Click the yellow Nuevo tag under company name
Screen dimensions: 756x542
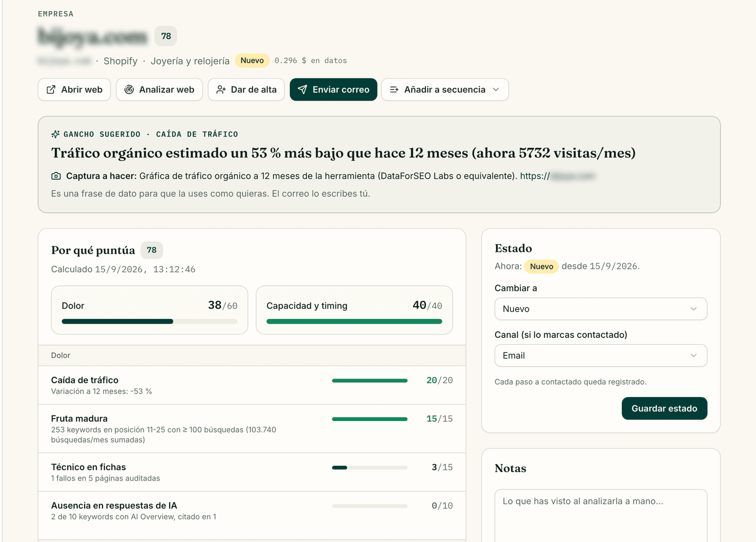tap(252, 60)
